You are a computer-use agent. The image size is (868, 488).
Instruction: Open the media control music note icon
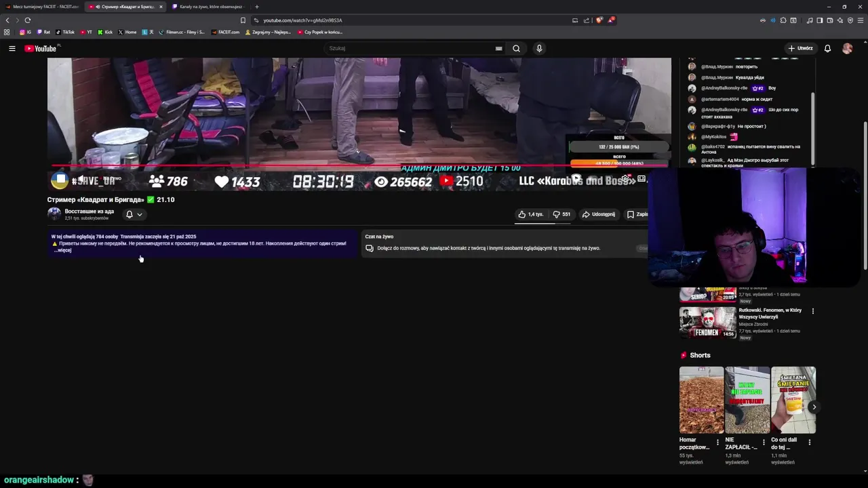(x=809, y=20)
